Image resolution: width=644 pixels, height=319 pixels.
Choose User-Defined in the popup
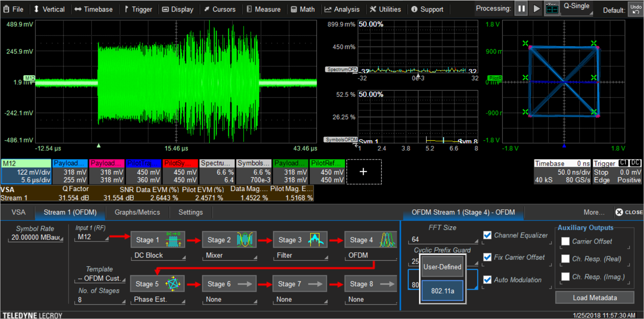pyautogui.click(x=442, y=267)
